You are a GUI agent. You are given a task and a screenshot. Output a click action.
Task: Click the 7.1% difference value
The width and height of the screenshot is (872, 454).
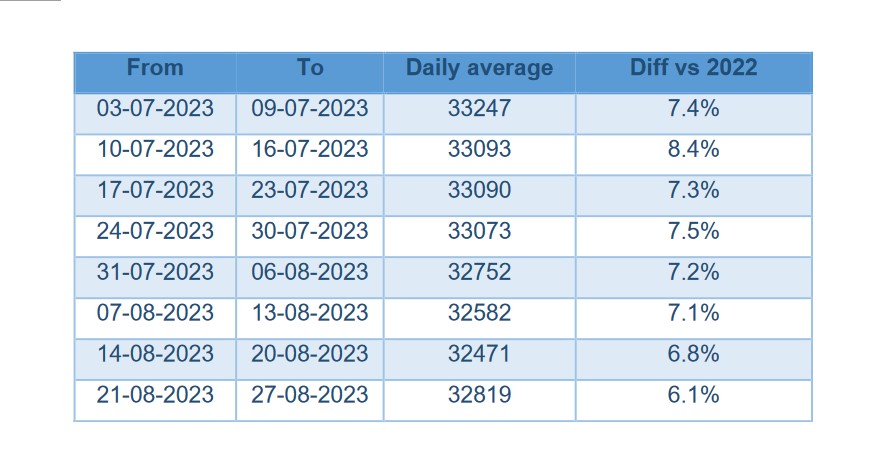pos(693,313)
